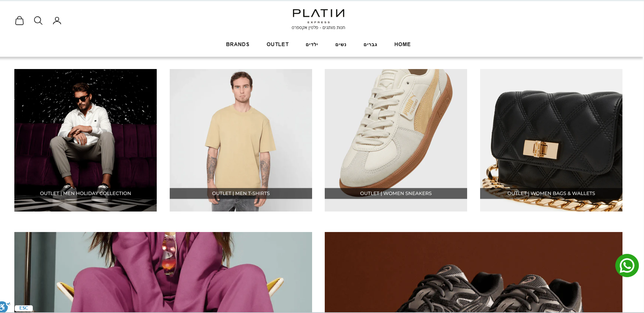Select the גברים menu item
This screenshot has width=644, height=313.
pos(370,44)
